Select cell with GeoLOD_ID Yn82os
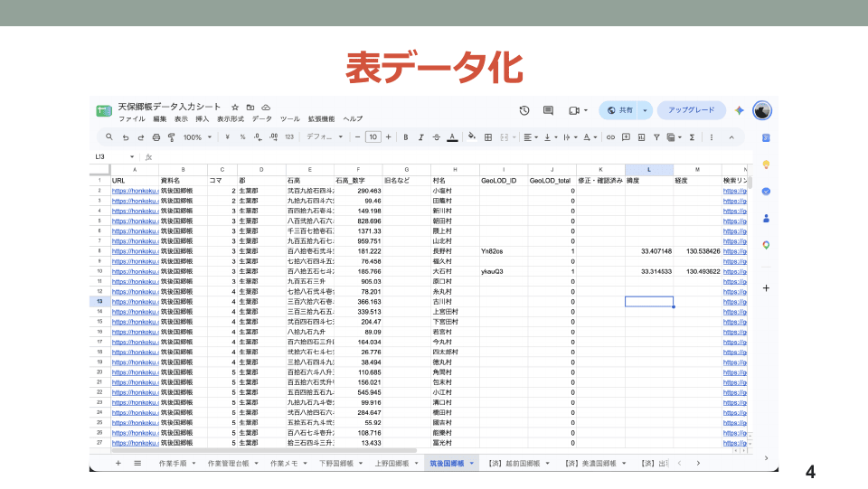This screenshot has height=489, width=868. click(x=504, y=251)
